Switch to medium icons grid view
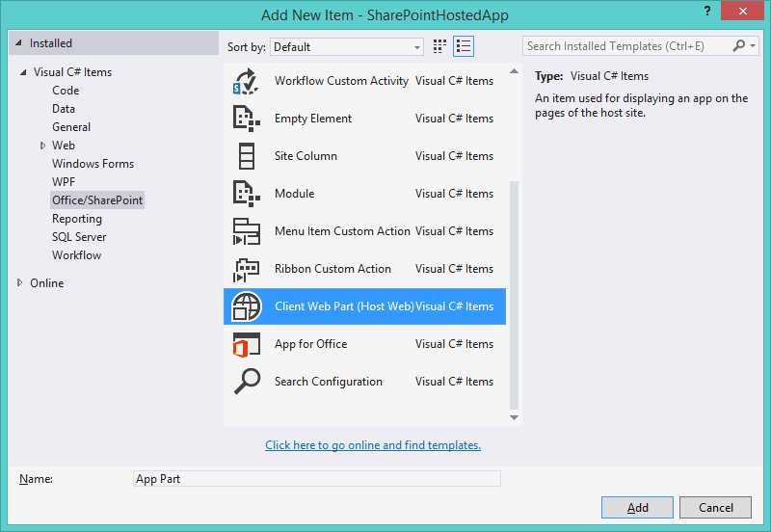Viewport: 771px width, 532px height. 439,46
